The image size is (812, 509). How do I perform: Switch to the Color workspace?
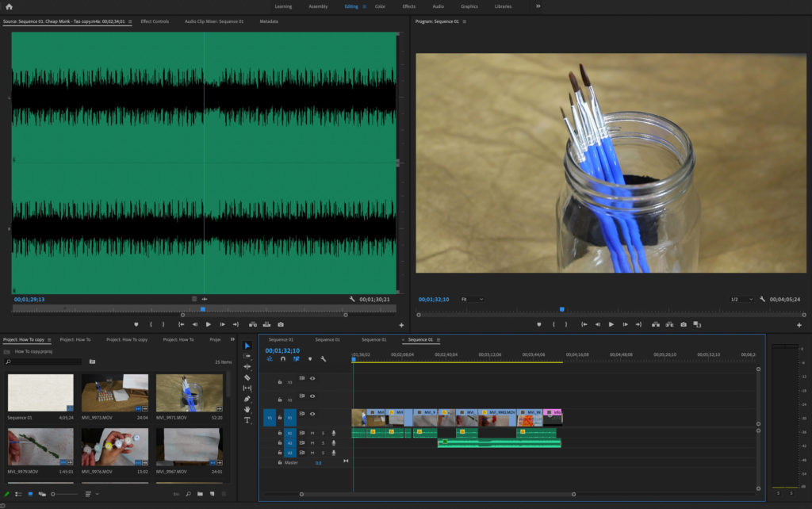[x=380, y=6]
